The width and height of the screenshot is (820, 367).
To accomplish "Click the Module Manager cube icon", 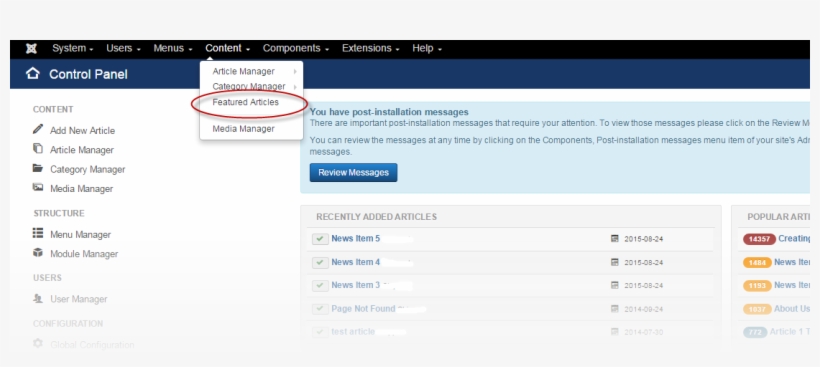I will (x=38, y=253).
